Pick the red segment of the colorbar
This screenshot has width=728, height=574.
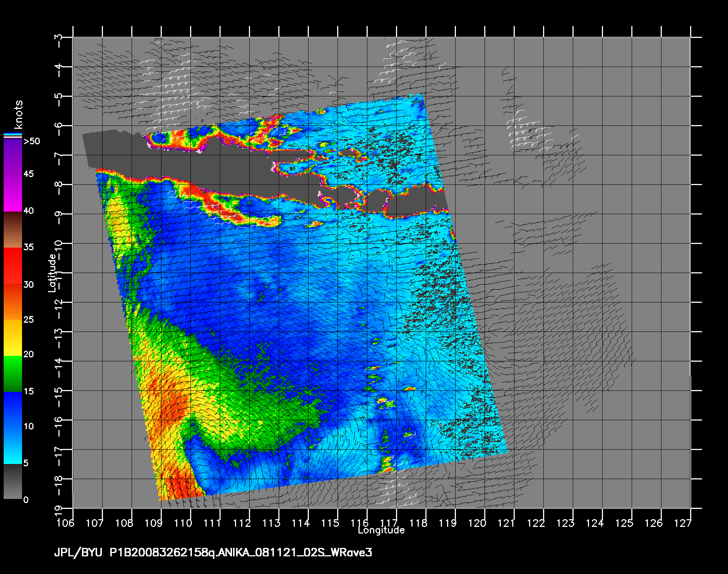pos(13,265)
